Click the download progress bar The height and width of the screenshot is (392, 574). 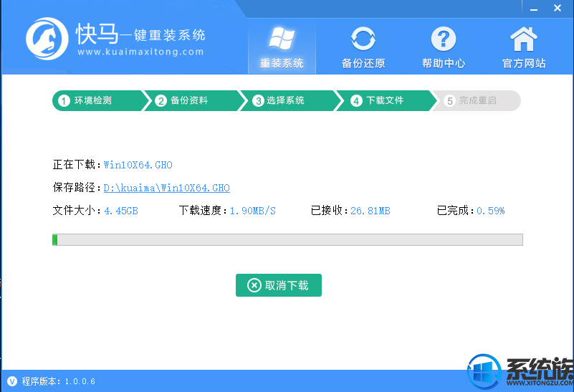287,240
